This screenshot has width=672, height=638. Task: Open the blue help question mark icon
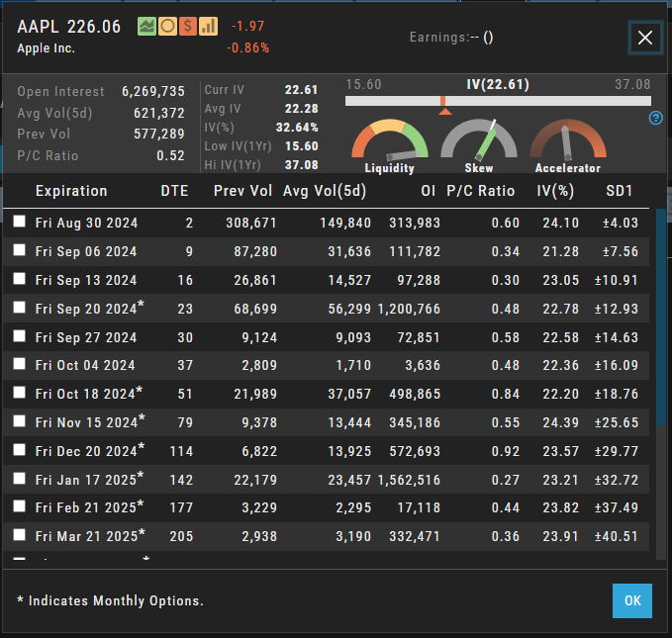[656, 118]
